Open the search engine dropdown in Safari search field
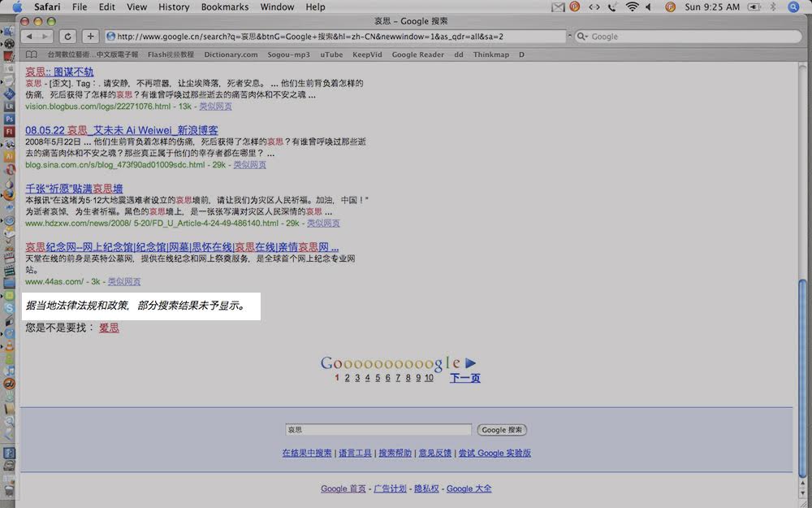This screenshot has height=508, width=812. pyautogui.click(x=582, y=37)
